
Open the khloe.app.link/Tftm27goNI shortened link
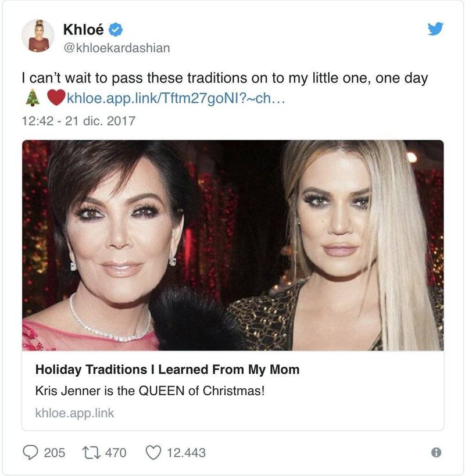[176, 98]
